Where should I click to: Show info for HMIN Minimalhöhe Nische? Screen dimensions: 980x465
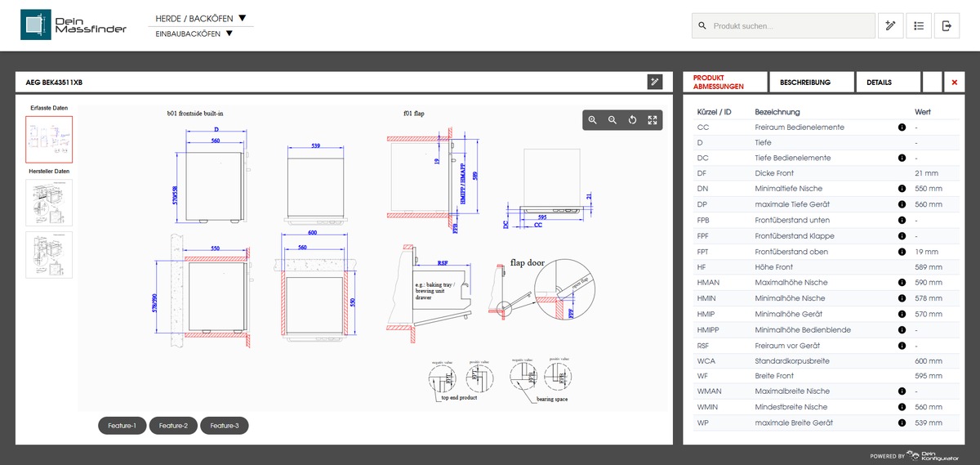902,298
